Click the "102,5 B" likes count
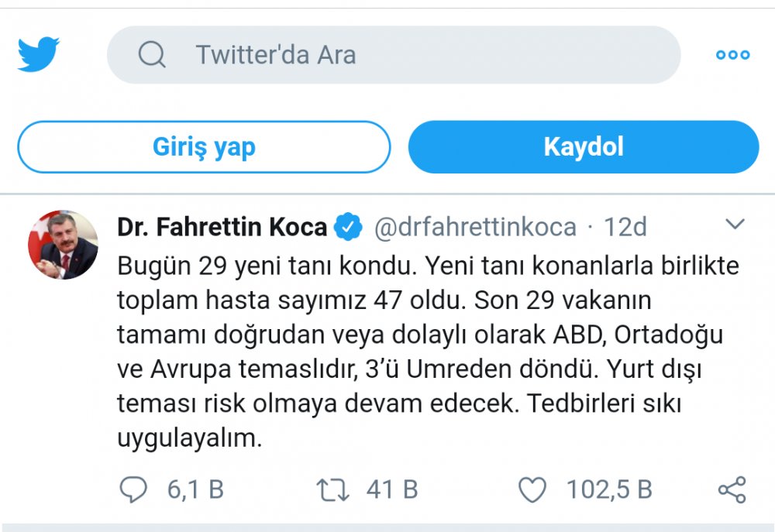 tap(609, 489)
